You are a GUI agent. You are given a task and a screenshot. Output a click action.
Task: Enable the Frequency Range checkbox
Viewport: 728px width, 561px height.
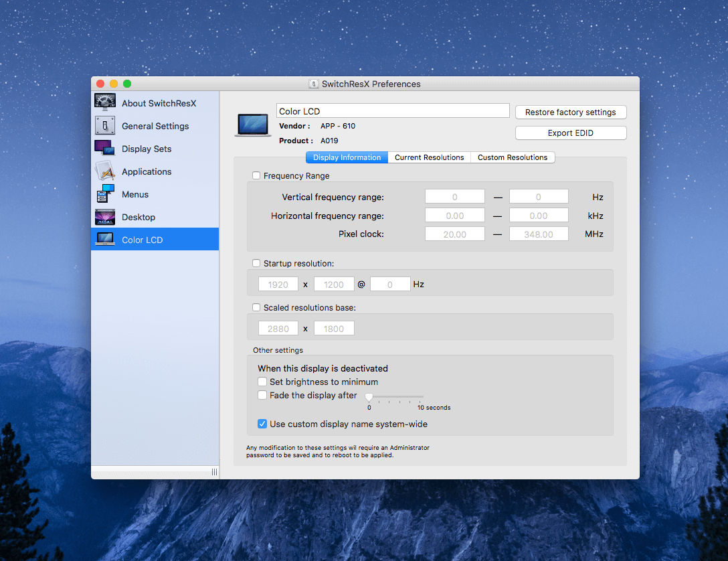point(256,175)
